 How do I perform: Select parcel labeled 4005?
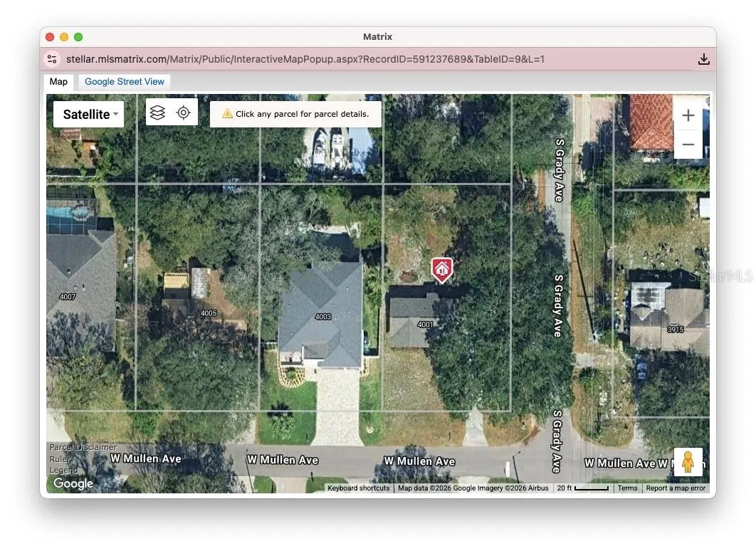[x=209, y=313]
